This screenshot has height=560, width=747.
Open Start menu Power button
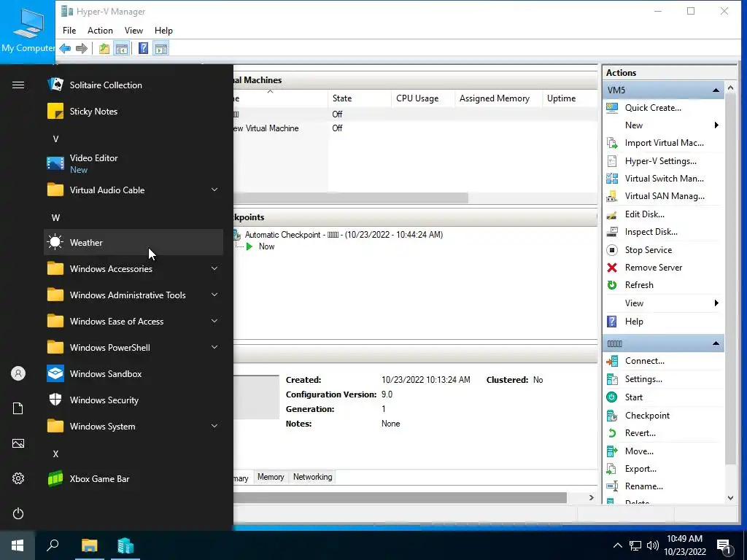18,513
